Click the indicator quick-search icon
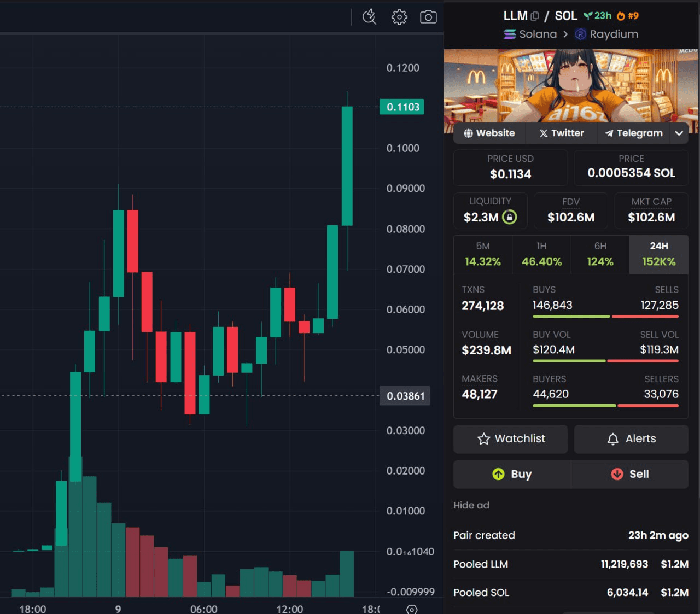This screenshot has height=614, width=700. (370, 17)
